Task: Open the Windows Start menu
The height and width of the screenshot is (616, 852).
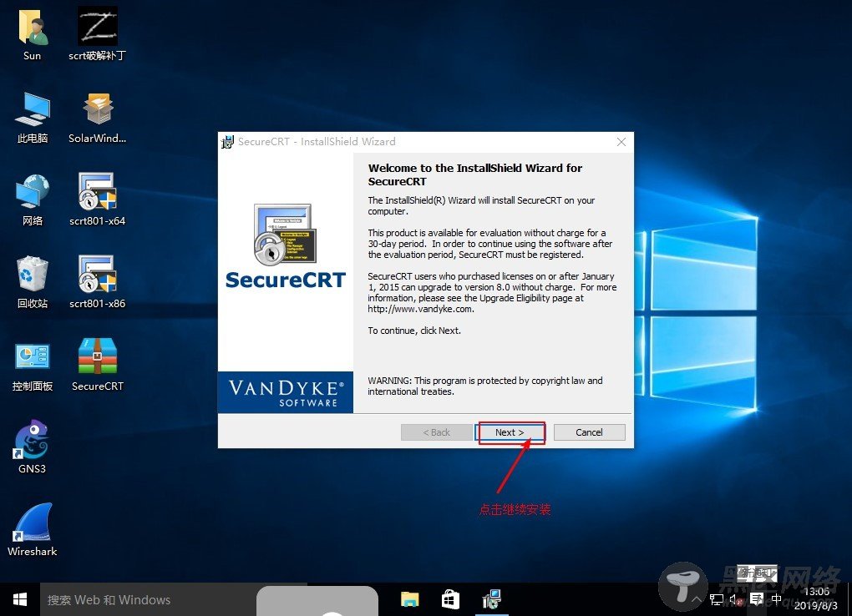Action: click(20, 599)
